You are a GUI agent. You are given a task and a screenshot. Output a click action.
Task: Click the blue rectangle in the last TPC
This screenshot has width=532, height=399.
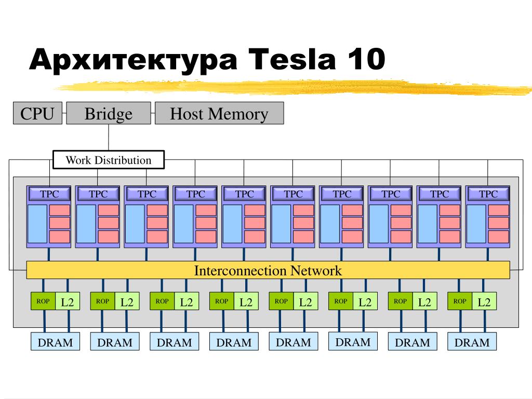pos(476,224)
